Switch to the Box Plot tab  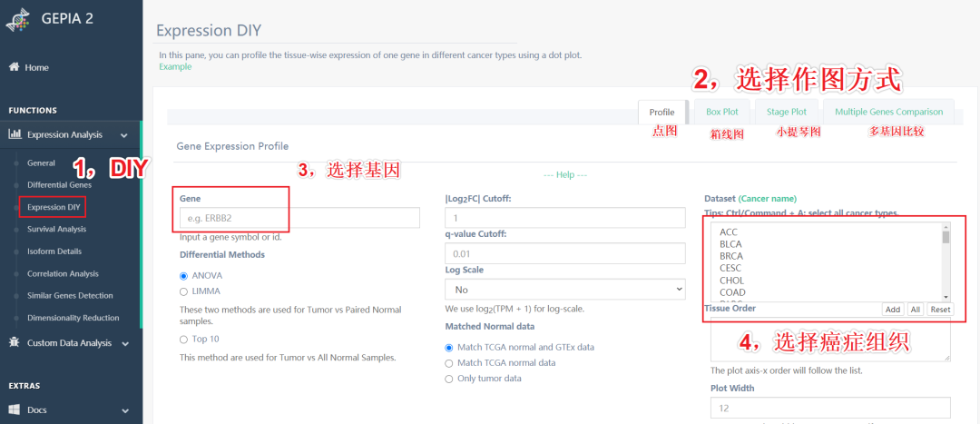pos(722,112)
